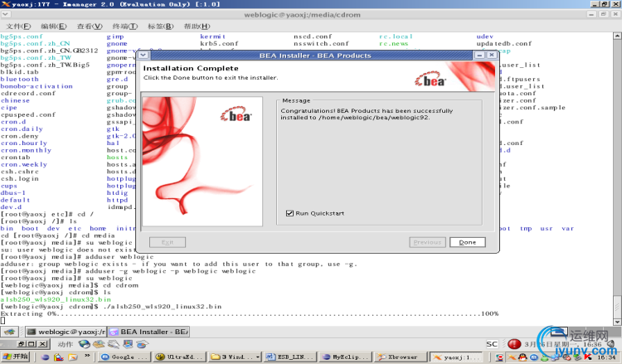Click the search magnifier quick launch icon
622x364 pixels.
[58, 357]
